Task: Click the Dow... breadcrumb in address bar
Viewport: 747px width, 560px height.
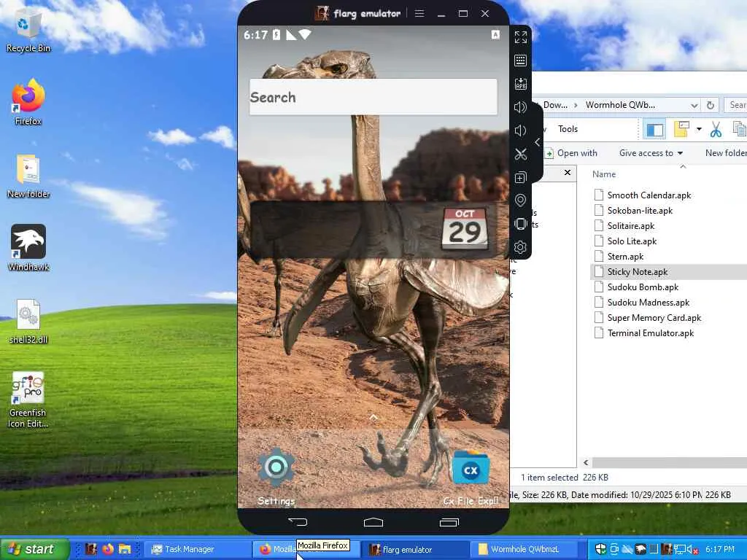Action: (555, 105)
